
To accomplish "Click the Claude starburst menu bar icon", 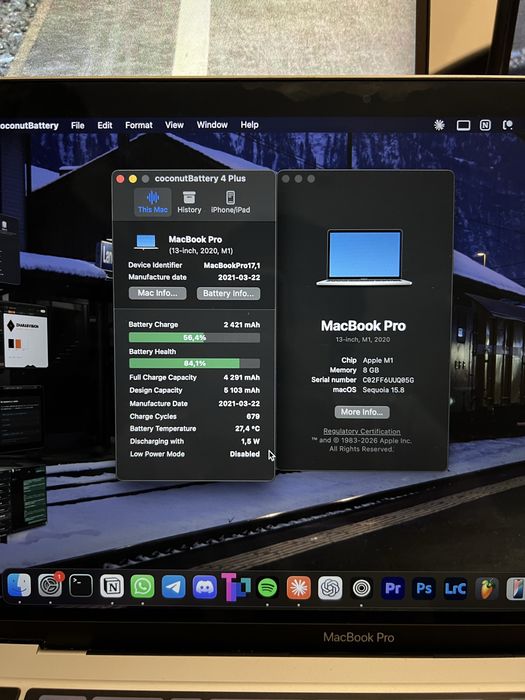I will click(x=439, y=125).
